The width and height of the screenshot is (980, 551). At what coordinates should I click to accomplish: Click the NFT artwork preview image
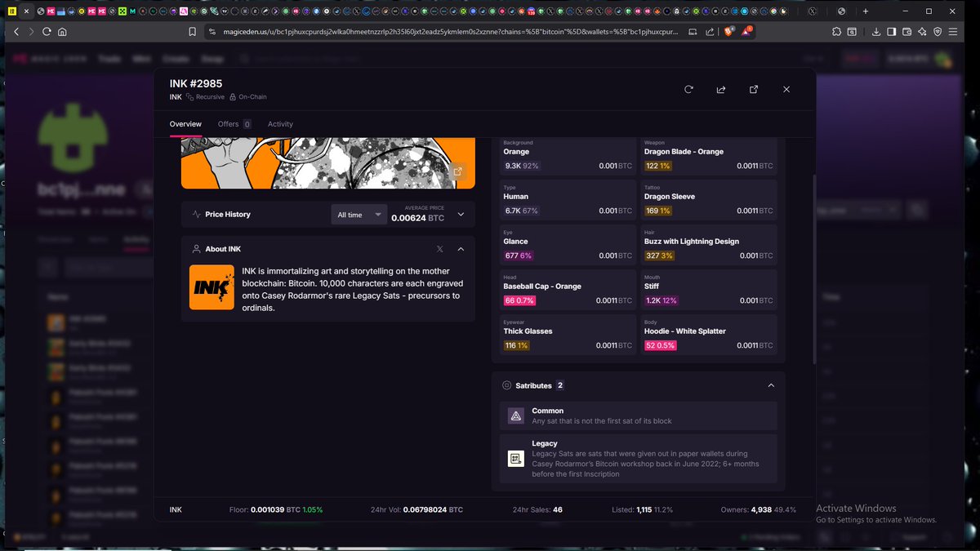[328, 162]
